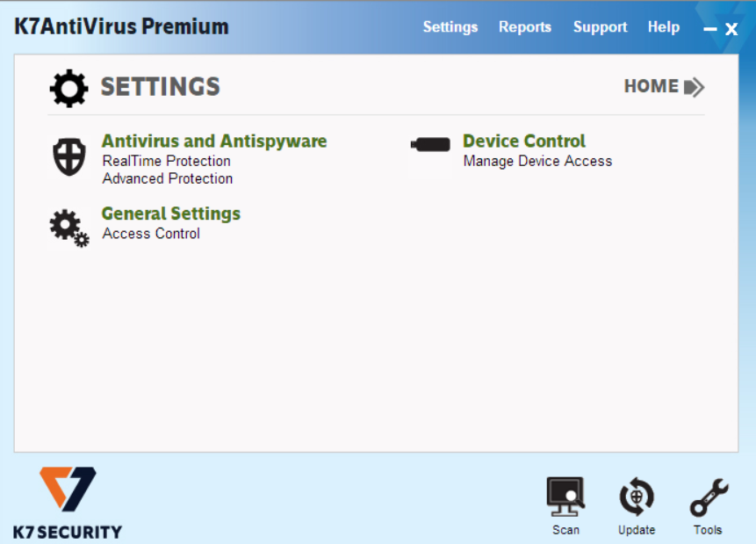The image size is (756, 544).
Task: Click the K7 Security logo
Action: tap(66, 488)
